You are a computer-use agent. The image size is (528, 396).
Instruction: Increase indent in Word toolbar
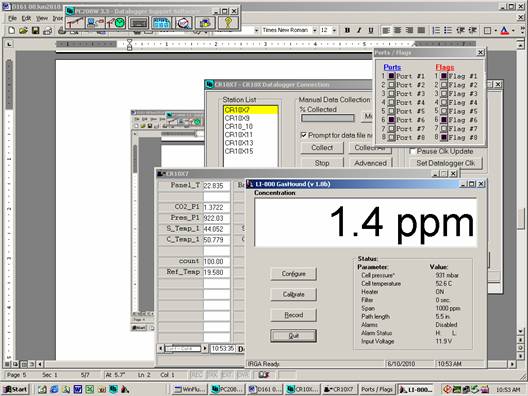click(472, 30)
